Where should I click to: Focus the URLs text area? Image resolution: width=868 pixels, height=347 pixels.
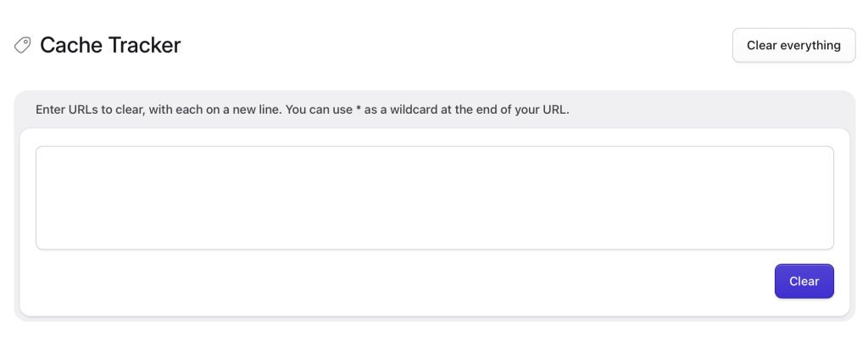point(434,198)
